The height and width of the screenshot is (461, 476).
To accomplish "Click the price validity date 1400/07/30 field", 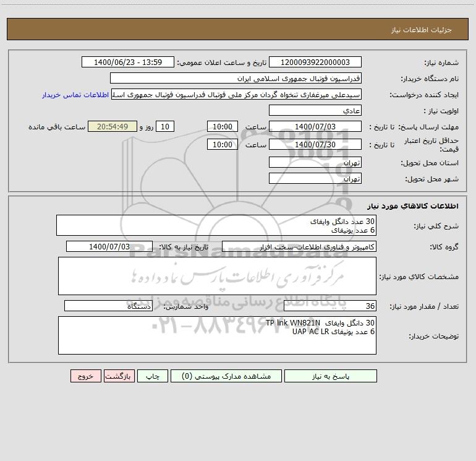I will (x=315, y=144).
